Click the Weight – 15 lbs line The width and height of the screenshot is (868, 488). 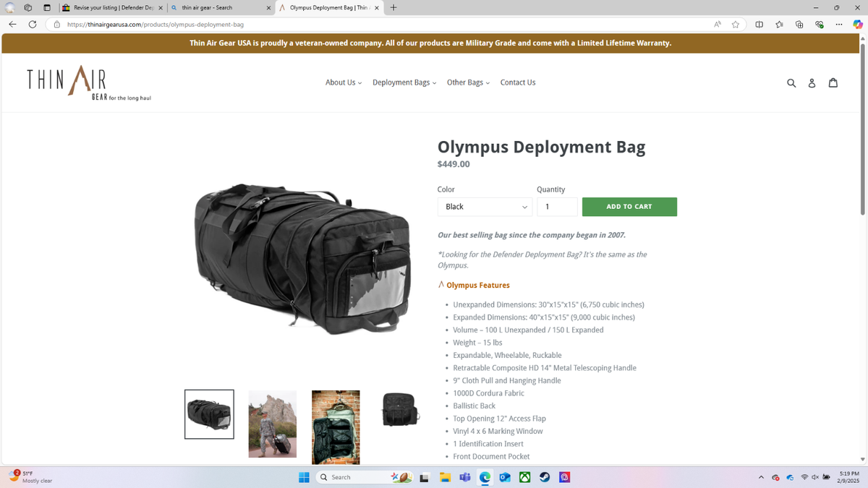[x=477, y=343]
